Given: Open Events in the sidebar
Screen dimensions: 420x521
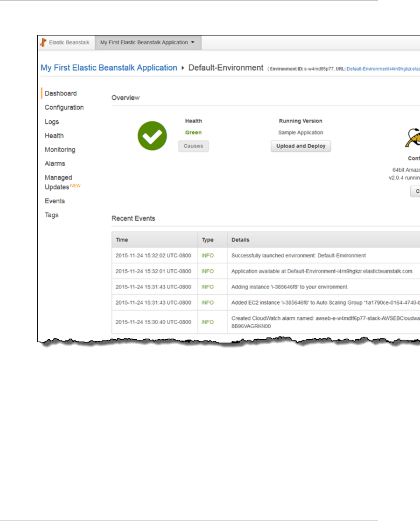Looking at the screenshot, I should point(54,201).
